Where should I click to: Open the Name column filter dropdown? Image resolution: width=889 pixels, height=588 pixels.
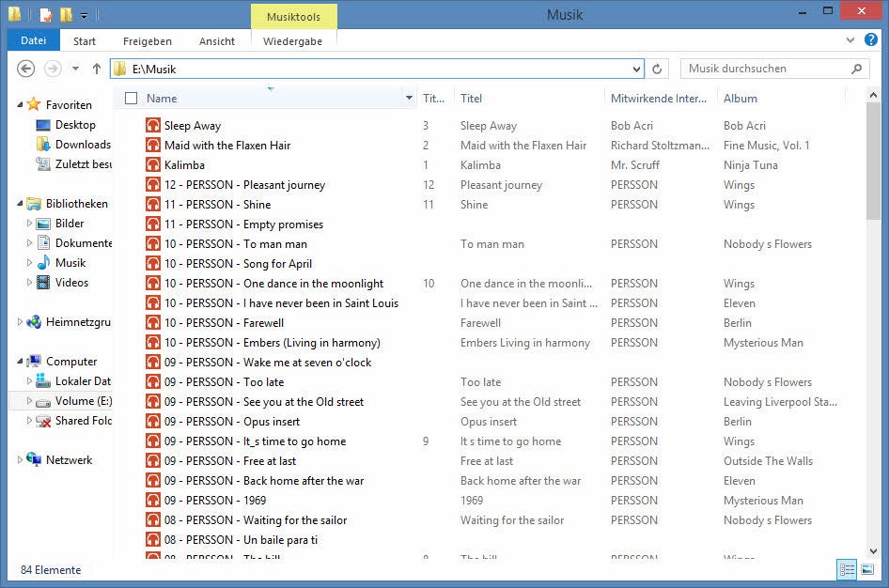click(409, 99)
